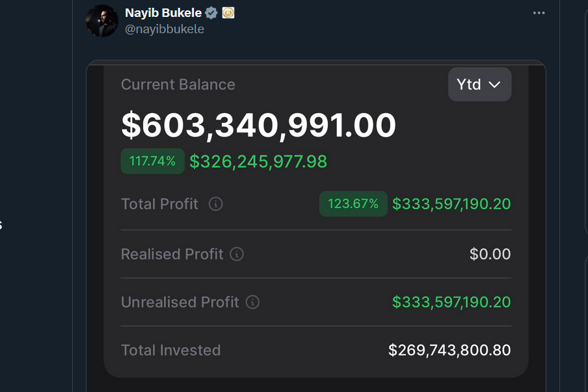Click the Unrealised Profit green amount
Viewport: 588px width, 392px height.
pyautogui.click(x=451, y=302)
